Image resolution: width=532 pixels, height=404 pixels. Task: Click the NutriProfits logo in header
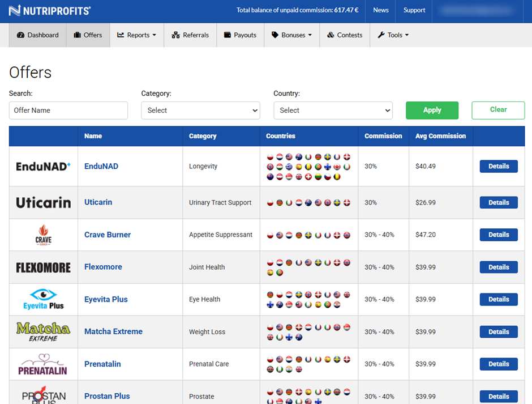pyautogui.click(x=50, y=10)
